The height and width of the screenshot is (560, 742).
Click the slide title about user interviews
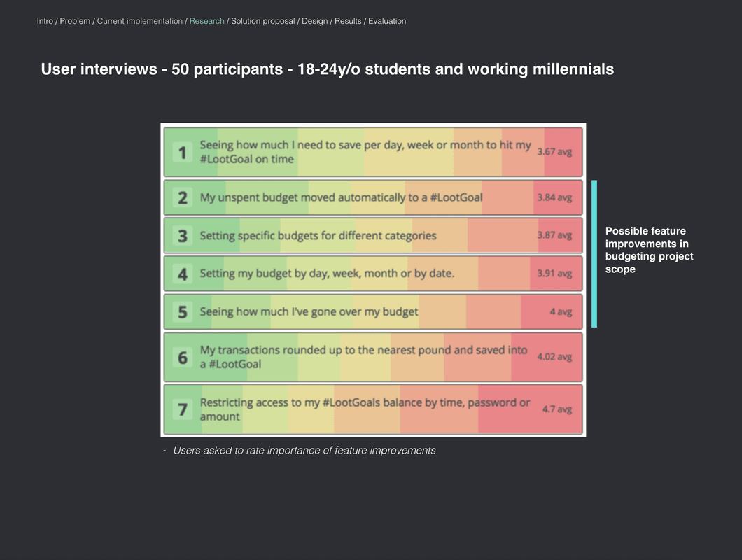(x=328, y=69)
